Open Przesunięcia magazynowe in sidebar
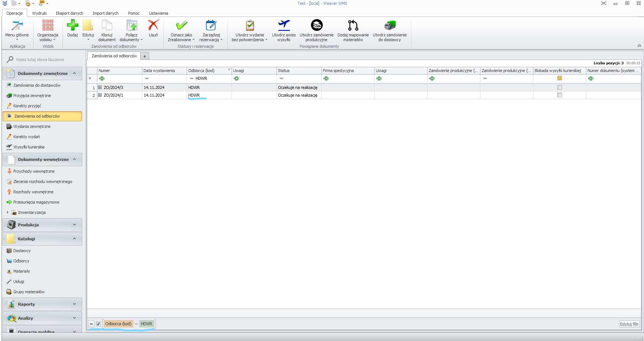 [36, 202]
